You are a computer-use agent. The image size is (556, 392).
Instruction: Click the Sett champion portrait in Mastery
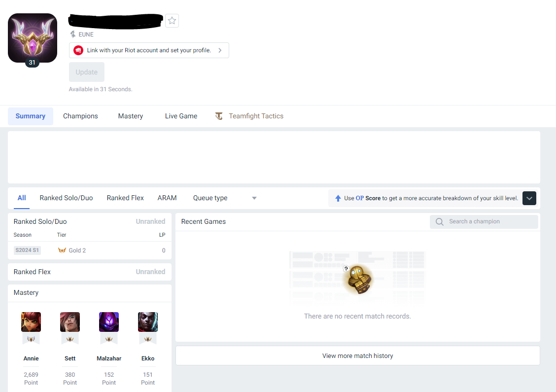click(70, 322)
